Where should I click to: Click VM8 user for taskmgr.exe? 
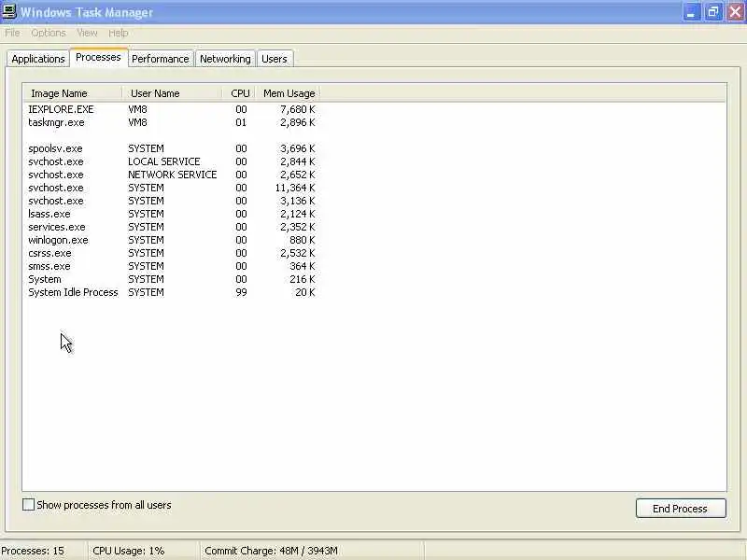pos(137,122)
